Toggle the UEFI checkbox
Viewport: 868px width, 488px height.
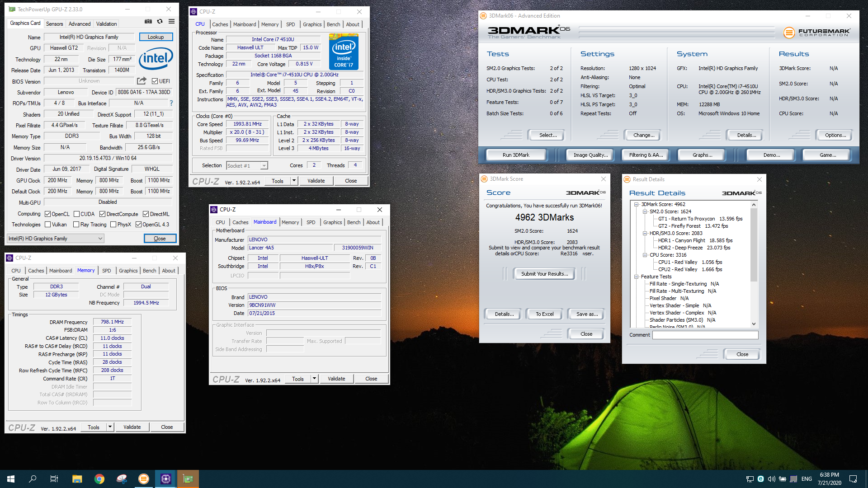(x=155, y=81)
